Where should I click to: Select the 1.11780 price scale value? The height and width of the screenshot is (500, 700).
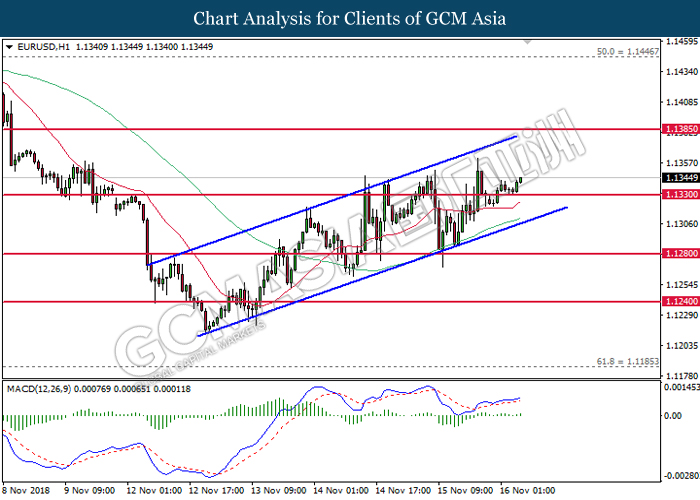tap(682, 376)
